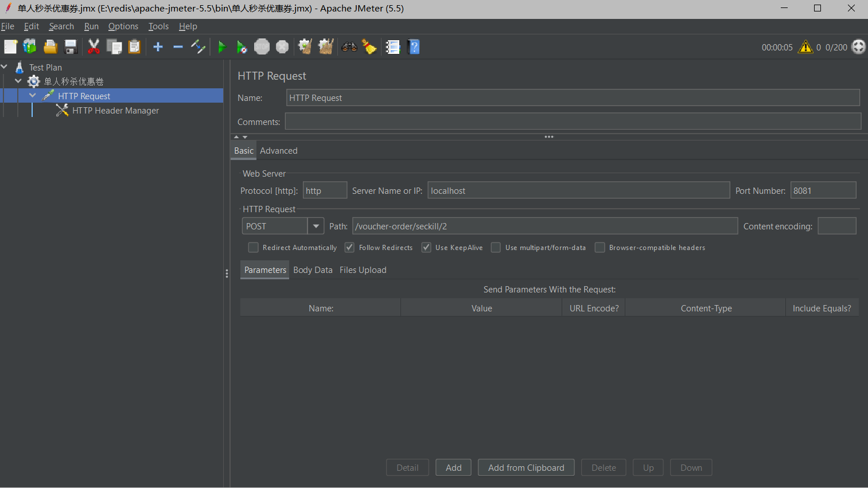Open the Templates icon in toolbar
The width and height of the screenshot is (868, 488).
[30, 47]
